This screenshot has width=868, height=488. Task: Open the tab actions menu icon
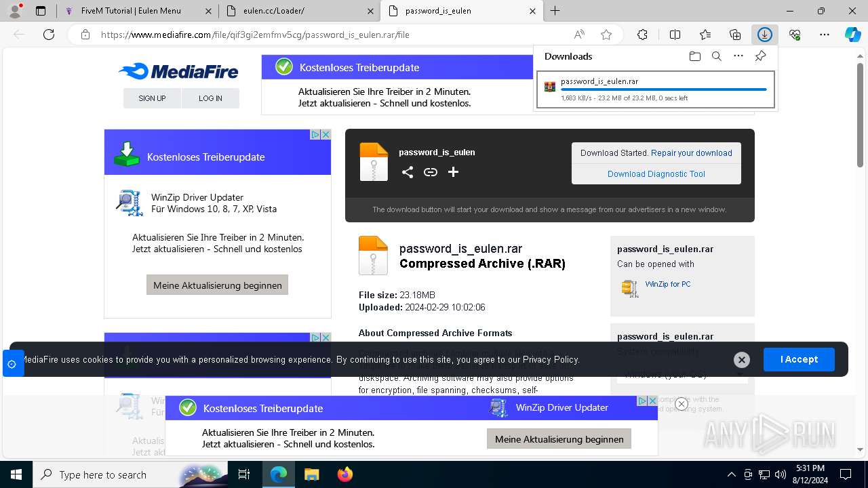click(x=41, y=11)
